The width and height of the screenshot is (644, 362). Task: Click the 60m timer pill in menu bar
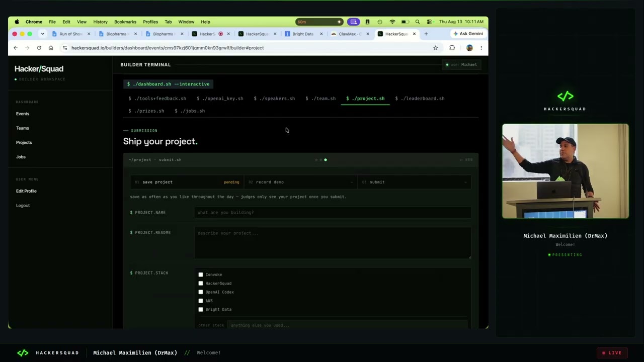coord(319,22)
